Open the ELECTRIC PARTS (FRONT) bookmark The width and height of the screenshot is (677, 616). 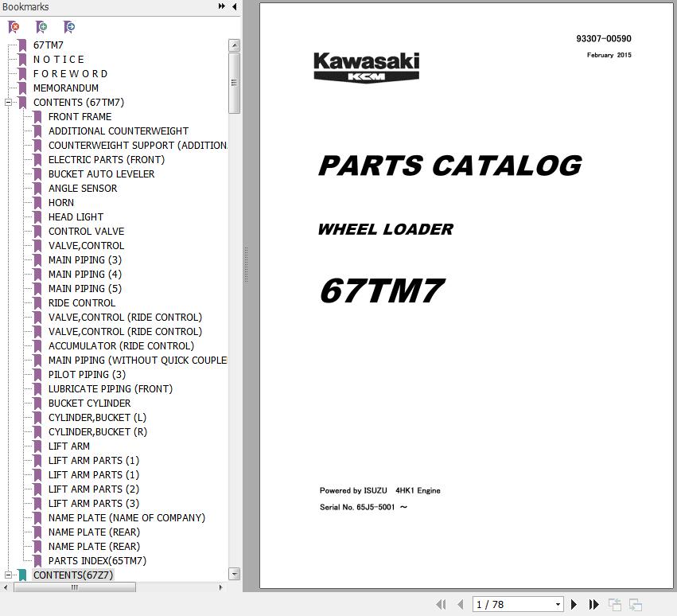pyautogui.click(x=107, y=159)
